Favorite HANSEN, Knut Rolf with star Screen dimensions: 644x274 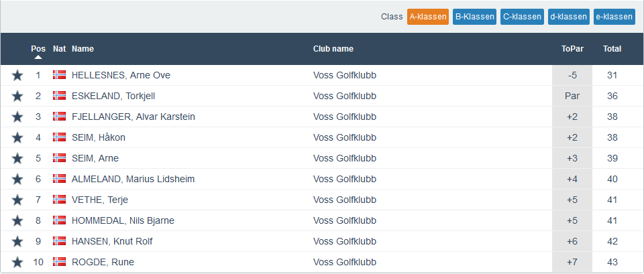[x=17, y=242]
